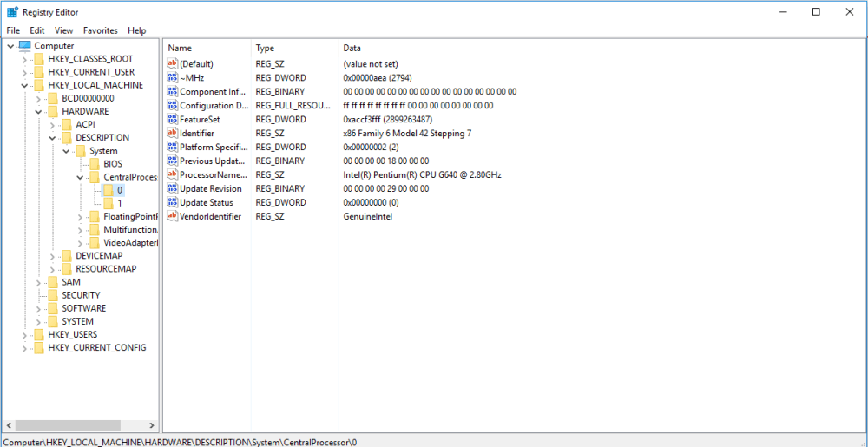Open the Favorites menu
The width and height of the screenshot is (868, 447).
click(100, 30)
